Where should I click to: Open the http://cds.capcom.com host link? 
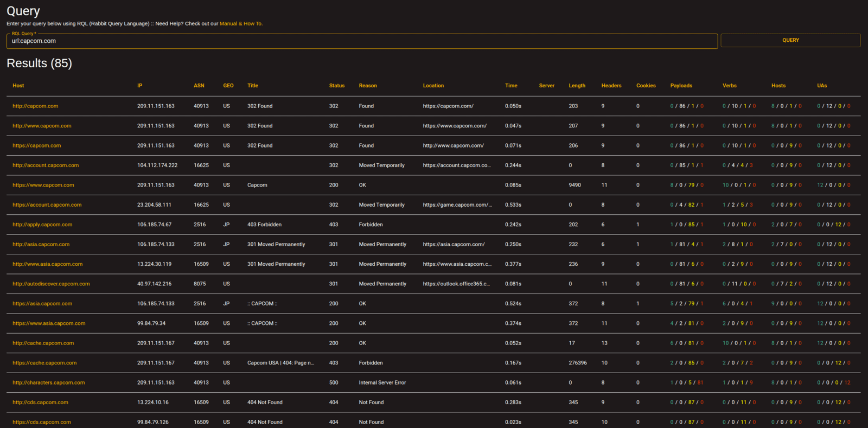[40, 403]
